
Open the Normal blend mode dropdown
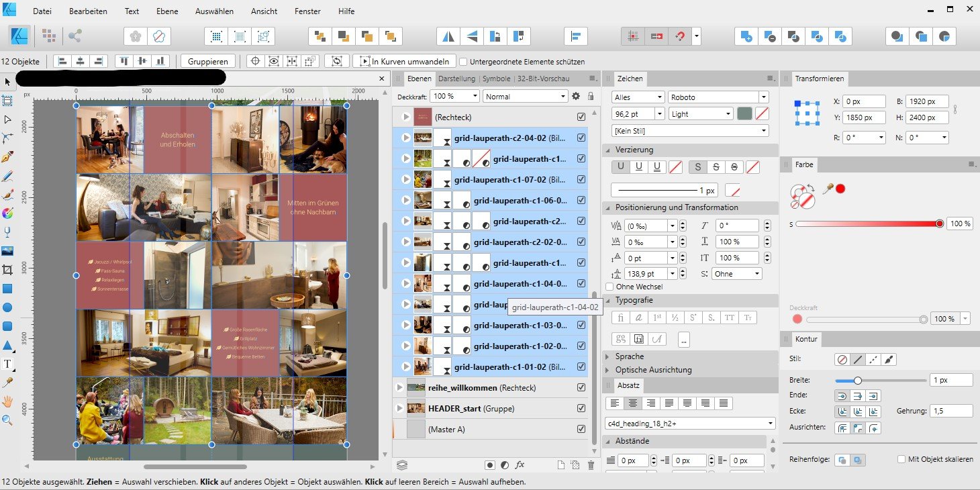click(x=525, y=96)
